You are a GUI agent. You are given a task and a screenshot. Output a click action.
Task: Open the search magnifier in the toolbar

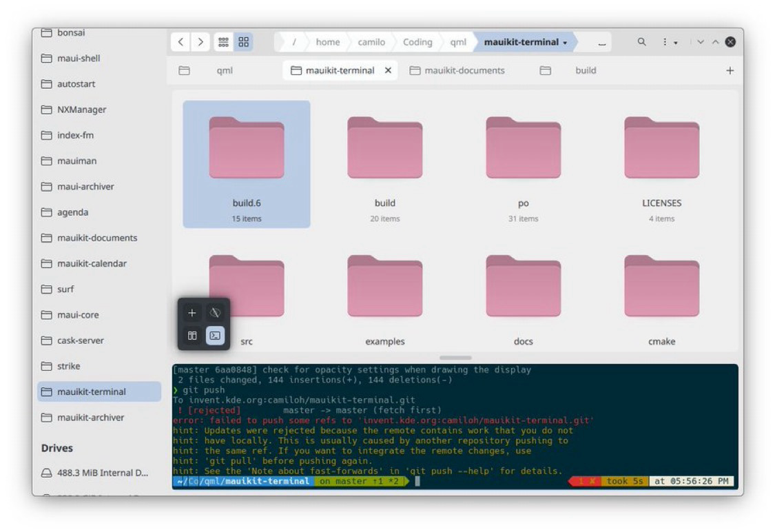[641, 42]
